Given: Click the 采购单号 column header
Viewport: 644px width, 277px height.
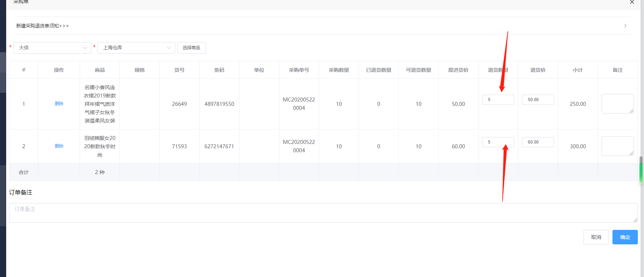Looking at the screenshot, I should click(x=299, y=70).
